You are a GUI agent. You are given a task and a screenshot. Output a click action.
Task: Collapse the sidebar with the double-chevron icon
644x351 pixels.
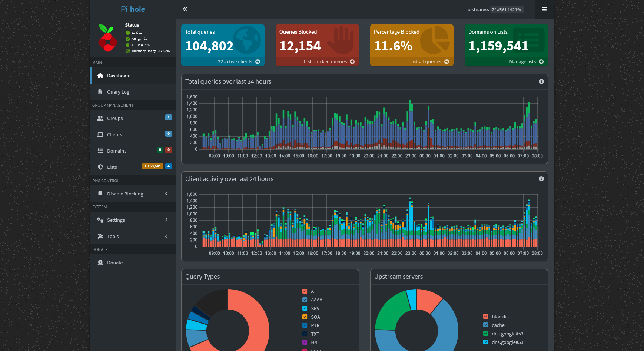pos(185,9)
